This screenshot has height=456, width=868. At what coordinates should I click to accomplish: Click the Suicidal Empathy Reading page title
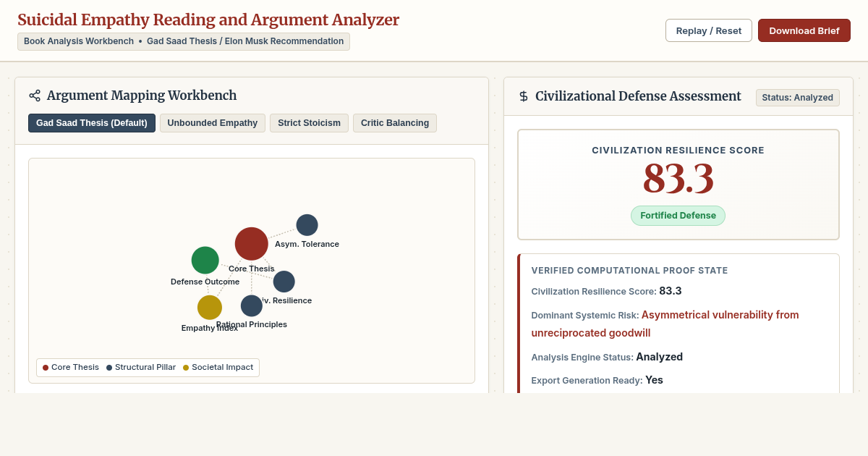208,20
